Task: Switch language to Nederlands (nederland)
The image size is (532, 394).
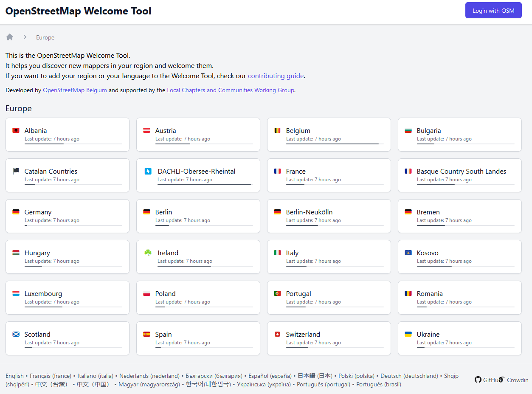Action: (149, 376)
